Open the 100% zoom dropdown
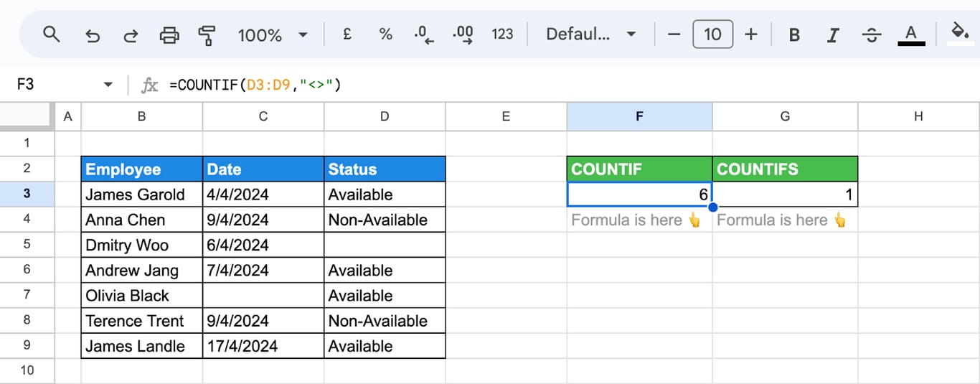This screenshot has width=980, height=384. click(x=272, y=34)
